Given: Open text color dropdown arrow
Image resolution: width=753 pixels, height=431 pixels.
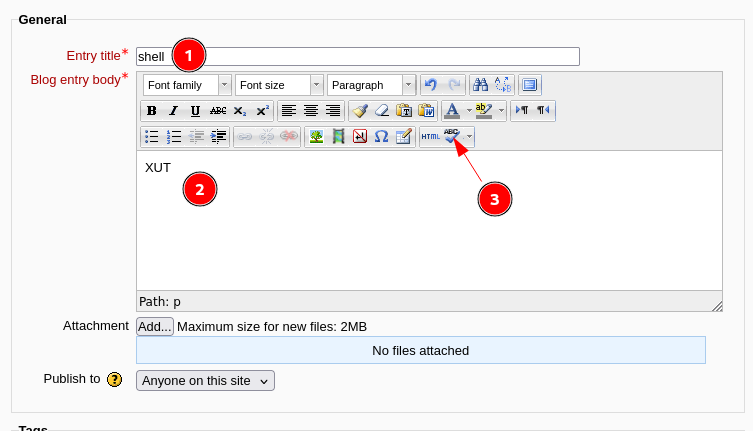Looking at the screenshot, I should tap(469, 111).
